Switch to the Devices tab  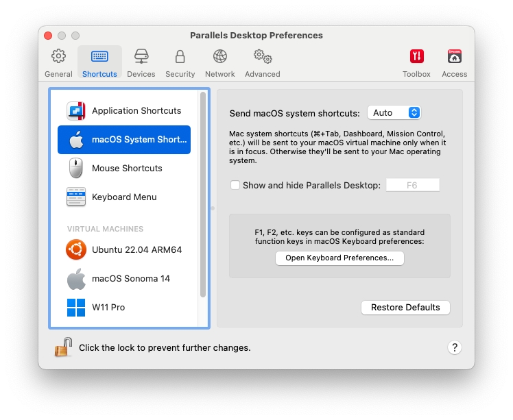[141, 62]
